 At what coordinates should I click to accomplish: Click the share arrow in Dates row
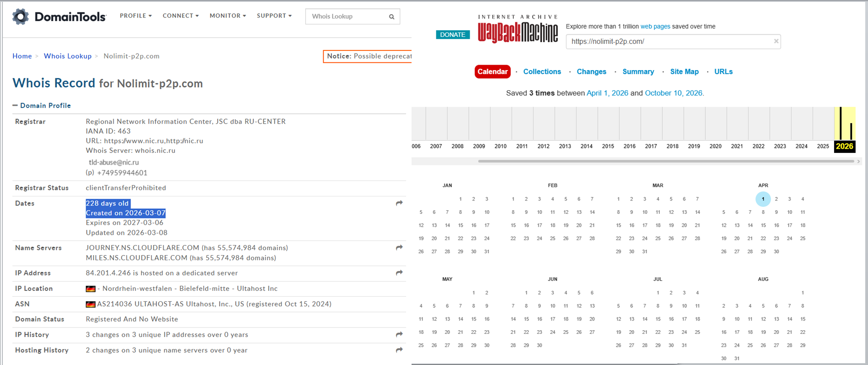(x=399, y=203)
